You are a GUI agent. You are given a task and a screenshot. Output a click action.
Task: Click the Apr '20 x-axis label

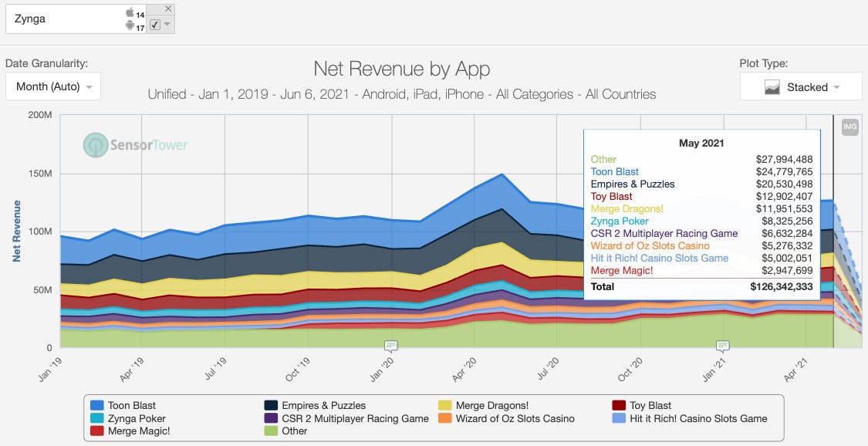(x=465, y=370)
